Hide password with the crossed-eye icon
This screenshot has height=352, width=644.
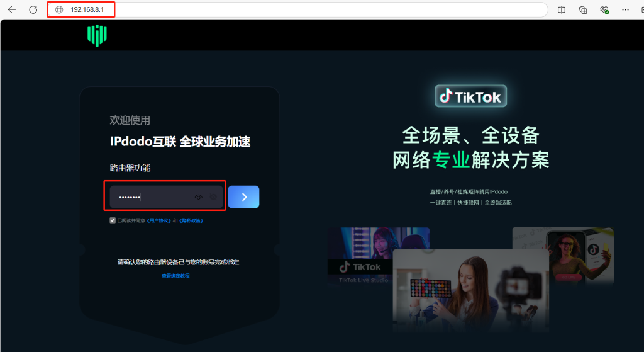pyautogui.click(x=213, y=197)
